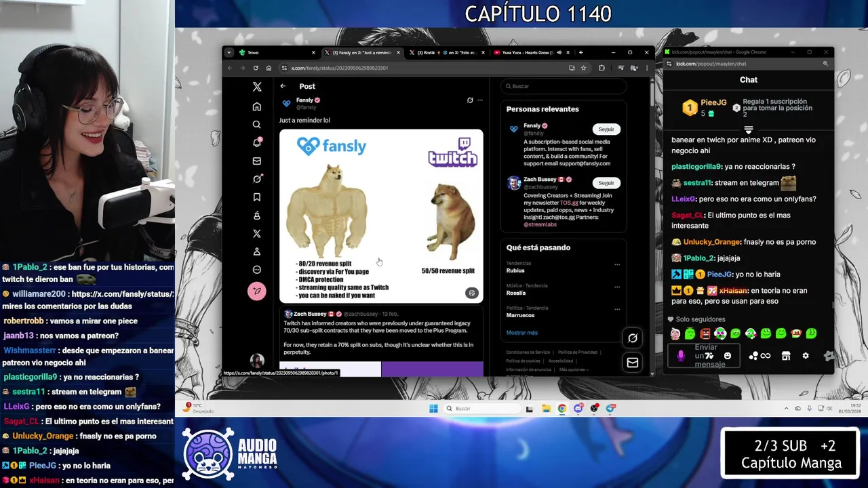Switch to Yura Yura Hearts Grow tab
This screenshot has height=488, width=868.
[531, 52]
